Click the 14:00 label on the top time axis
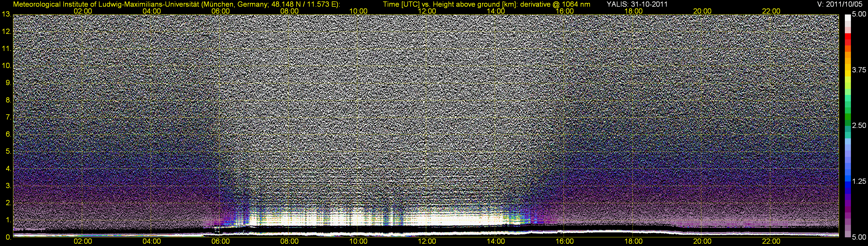Image resolution: width=868 pixels, height=246 pixels. [496, 11]
